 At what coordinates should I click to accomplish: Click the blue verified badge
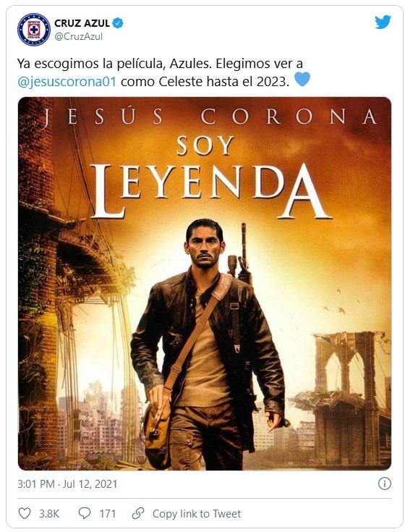pyautogui.click(x=117, y=22)
